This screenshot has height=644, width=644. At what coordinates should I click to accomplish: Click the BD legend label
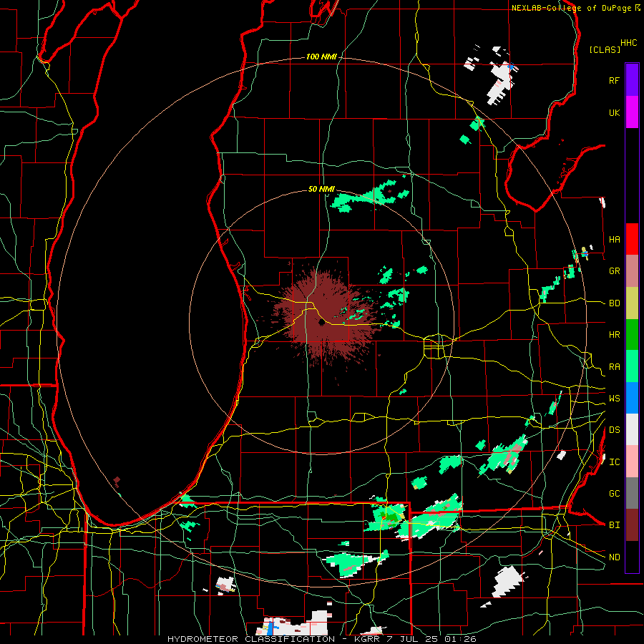click(614, 303)
